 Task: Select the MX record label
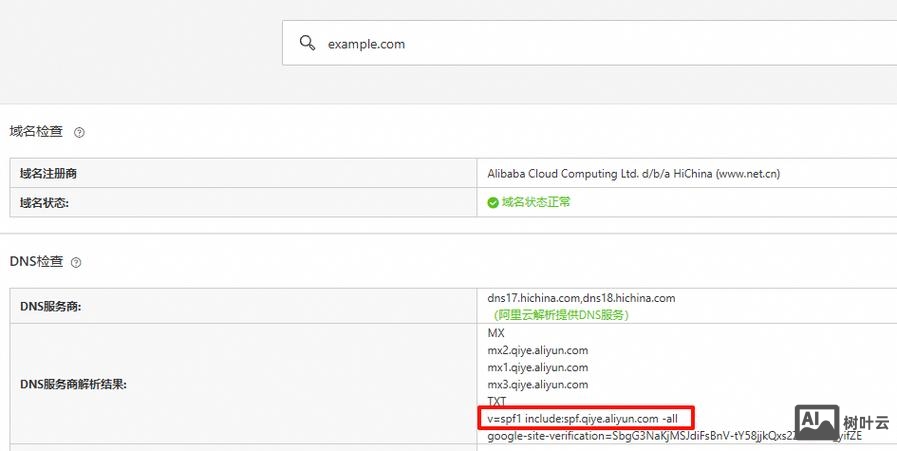tap(496, 333)
